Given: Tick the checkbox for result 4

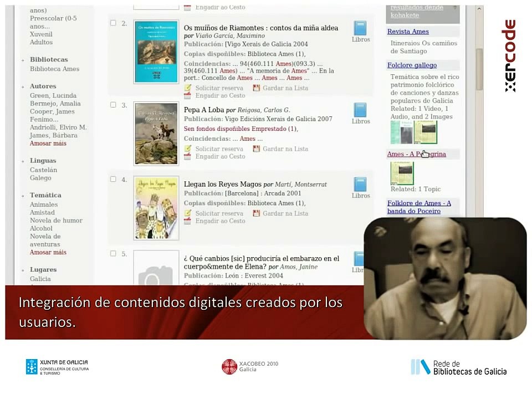Looking at the screenshot, I should 113,179.
